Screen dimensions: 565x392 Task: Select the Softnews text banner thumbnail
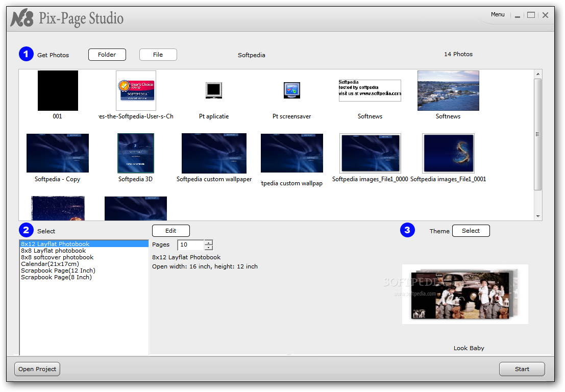pos(370,90)
